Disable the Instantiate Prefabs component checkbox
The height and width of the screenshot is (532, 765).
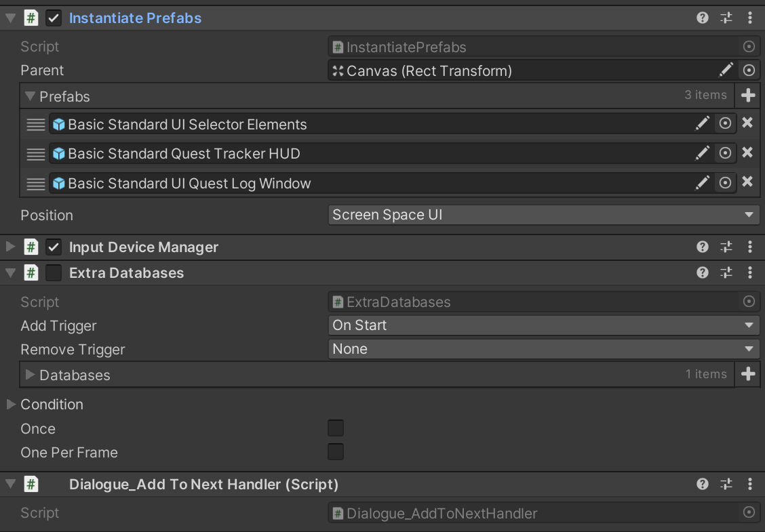(54, 18)
